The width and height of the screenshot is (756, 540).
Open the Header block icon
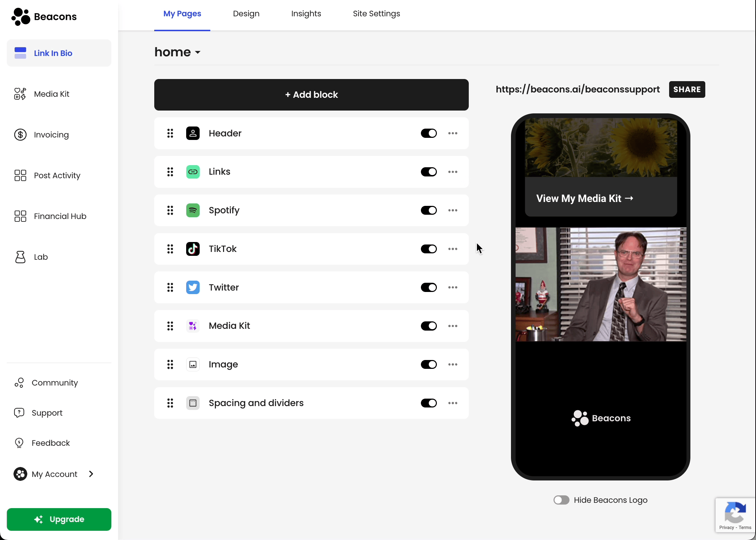(x=193, y=133)
